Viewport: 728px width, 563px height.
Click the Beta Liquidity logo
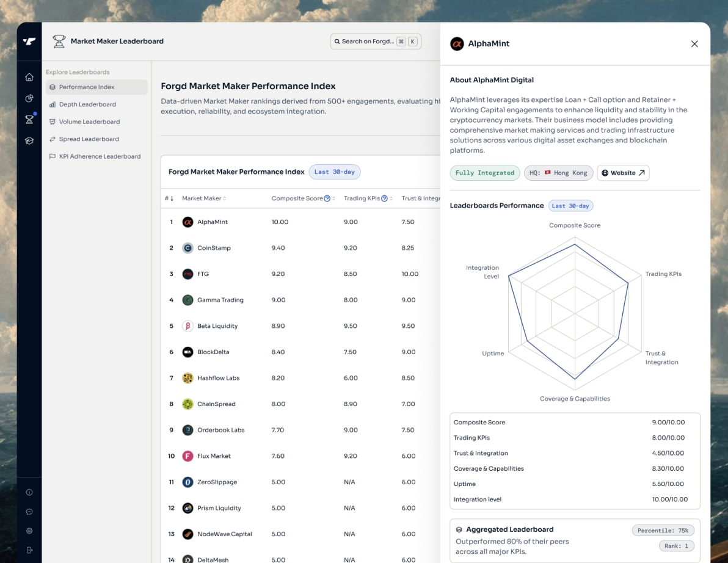(x=187, y=326)
